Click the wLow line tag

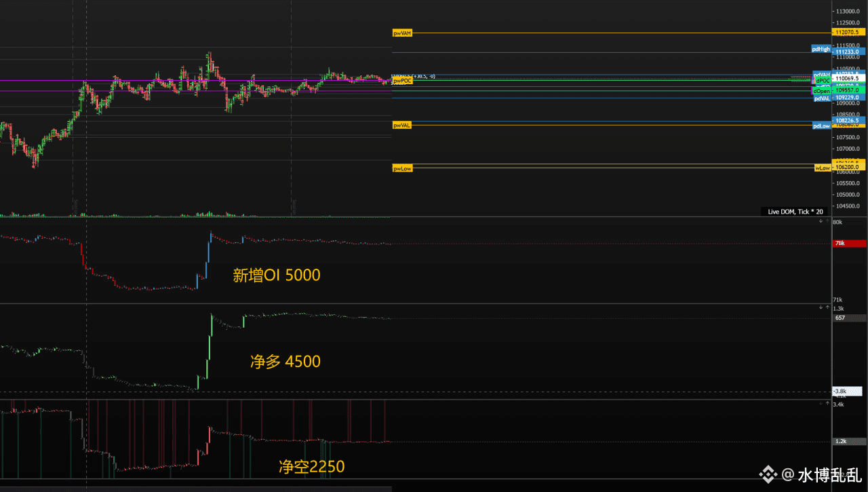click(823, 168)
